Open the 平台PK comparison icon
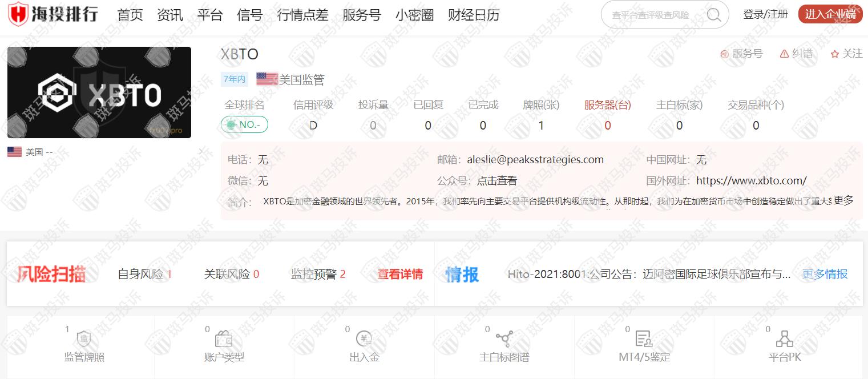This screenshot has width=868, height=379. (785, 339)
